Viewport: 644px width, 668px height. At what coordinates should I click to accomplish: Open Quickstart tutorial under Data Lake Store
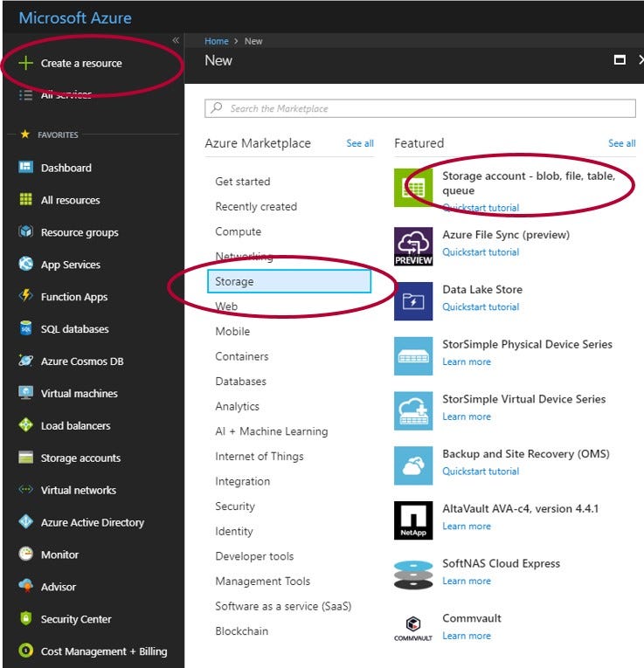point(481,307)
